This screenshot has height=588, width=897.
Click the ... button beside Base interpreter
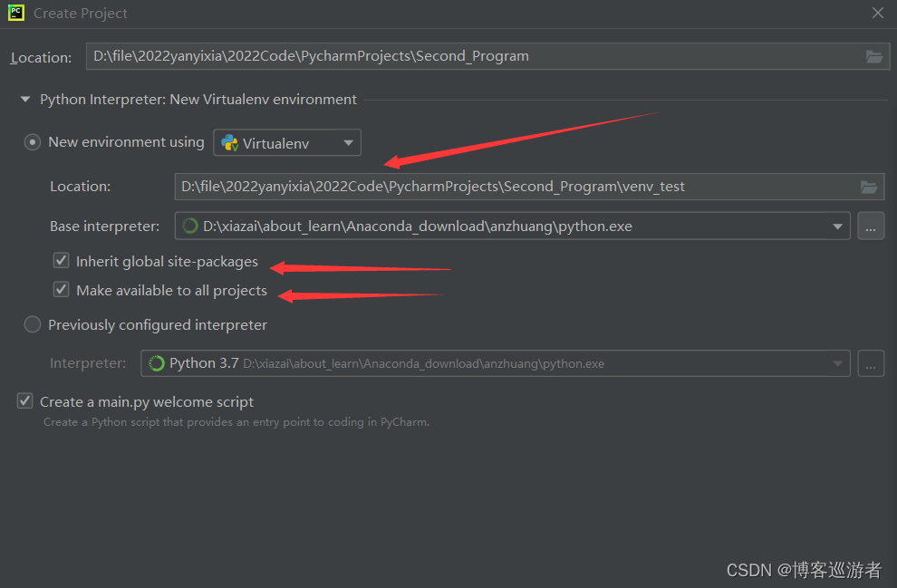(871, 226)
